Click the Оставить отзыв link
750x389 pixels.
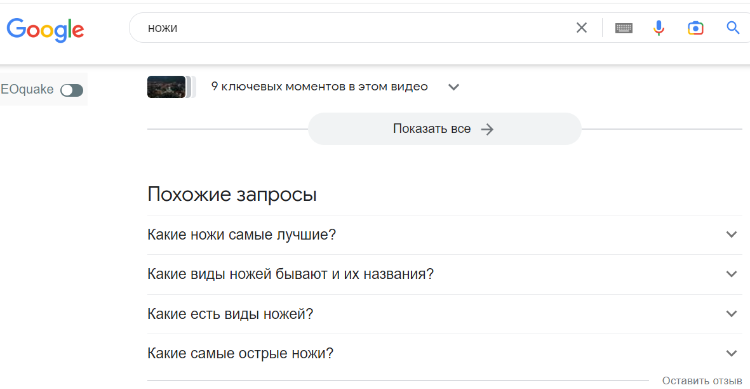coord(702,381)
